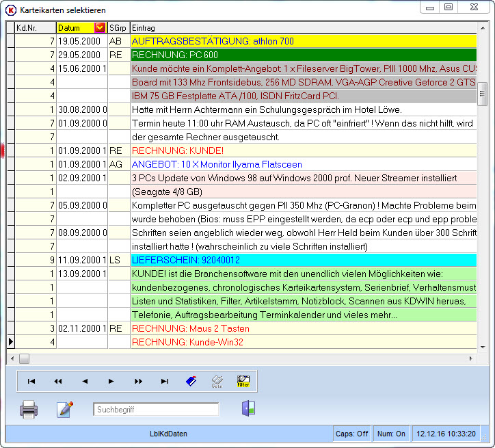Select 'RECHNUNG: Kunde-Win32' entry

[x=304, y=342]
